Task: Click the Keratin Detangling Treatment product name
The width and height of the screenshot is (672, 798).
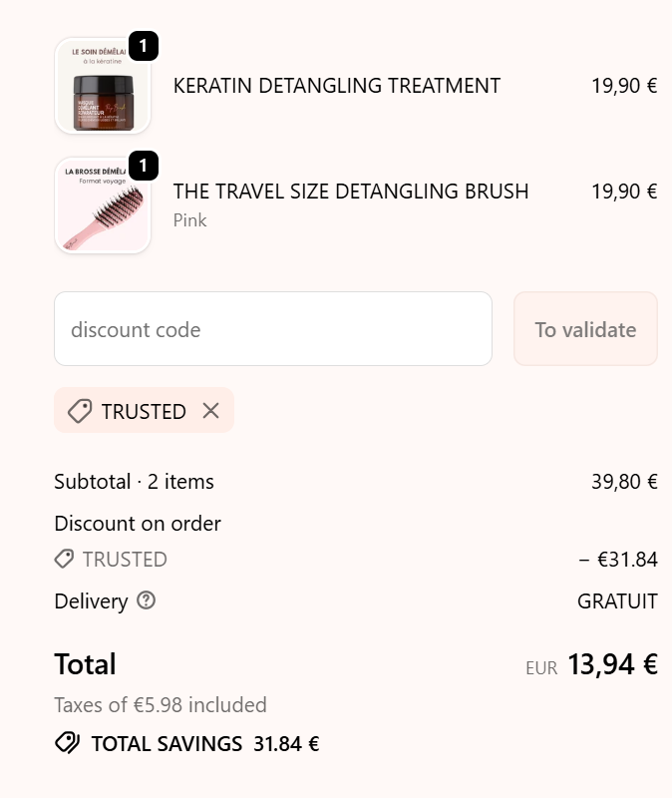Action: [337, 86]
